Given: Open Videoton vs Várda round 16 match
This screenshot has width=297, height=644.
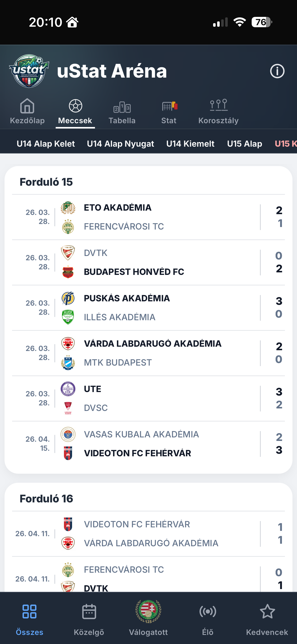Looking at the screenshot, I should pyautogui.click(x=148, y=534).
